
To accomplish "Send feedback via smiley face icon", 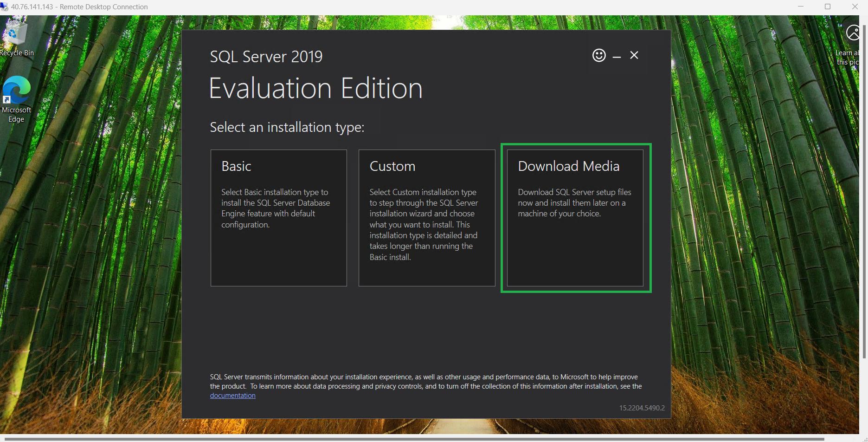I will click(x=599, y=55).
